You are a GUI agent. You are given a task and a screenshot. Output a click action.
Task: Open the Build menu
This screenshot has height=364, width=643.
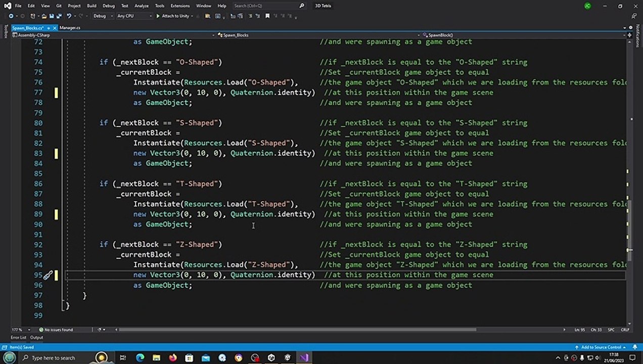click(x=91, y=6)
